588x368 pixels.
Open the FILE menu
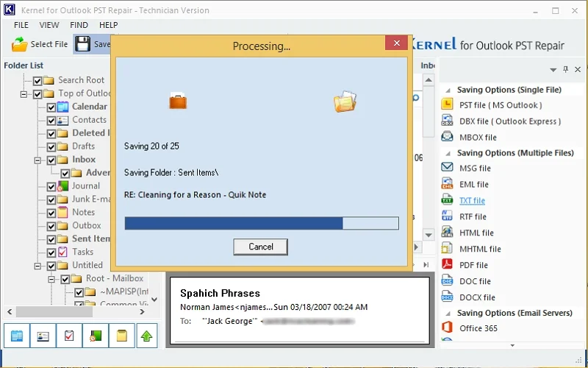point(21,25)
